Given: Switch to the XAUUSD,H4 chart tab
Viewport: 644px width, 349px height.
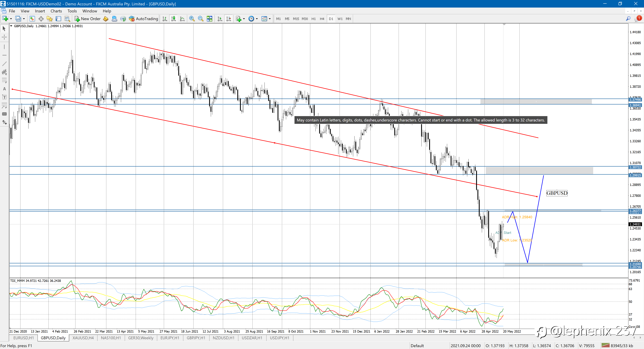Looking at the screenshot, I should [x=83, y=338].
